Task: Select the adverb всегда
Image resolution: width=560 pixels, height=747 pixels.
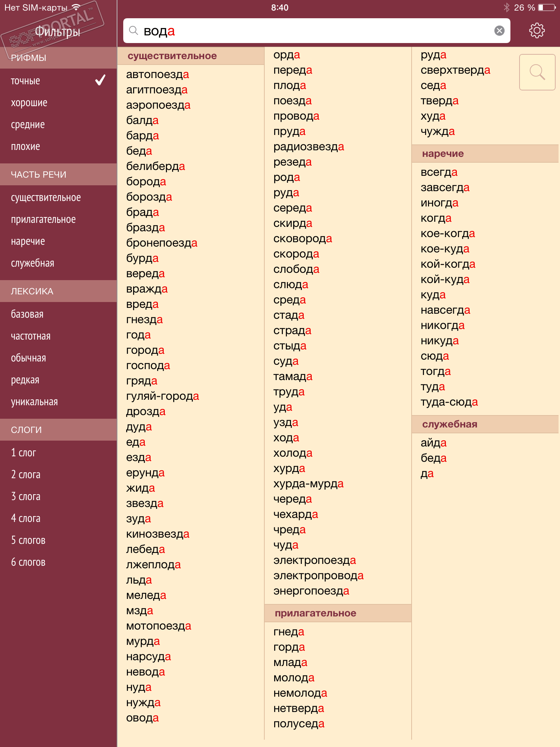Action: coord(439,172)
